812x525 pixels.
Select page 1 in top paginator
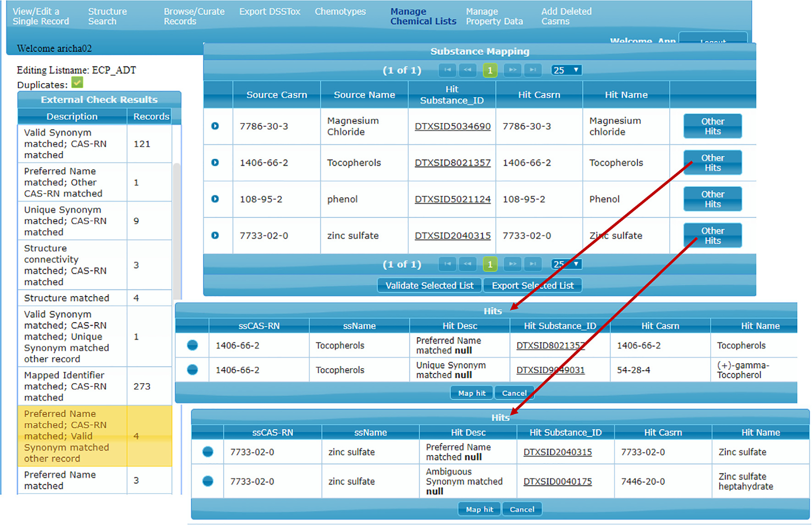click(490, 70)
